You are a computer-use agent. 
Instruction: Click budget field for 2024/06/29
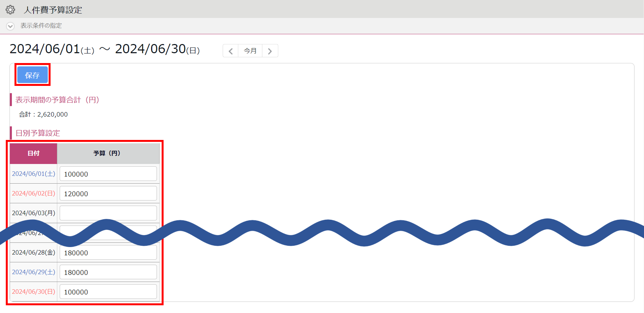tap(108, 272)
